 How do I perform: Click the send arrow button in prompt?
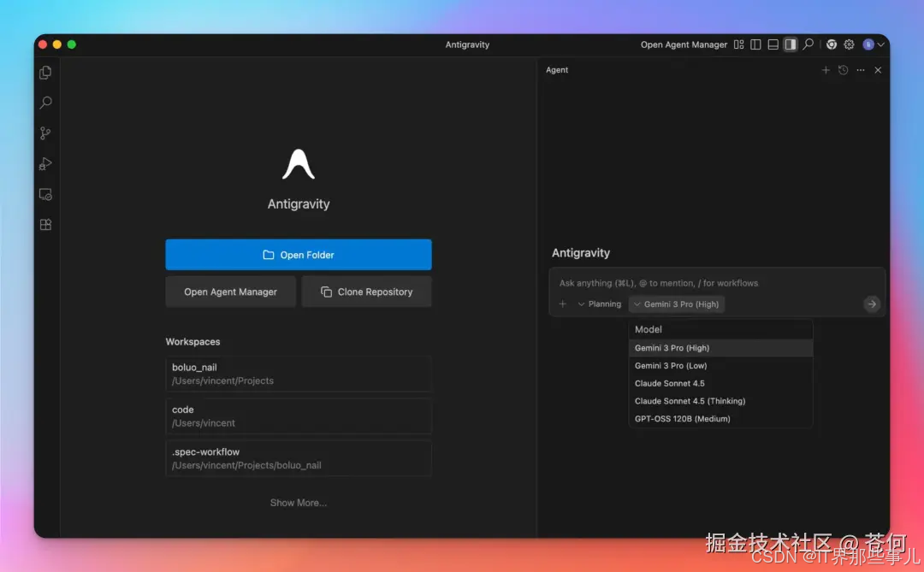pos(872,304)
